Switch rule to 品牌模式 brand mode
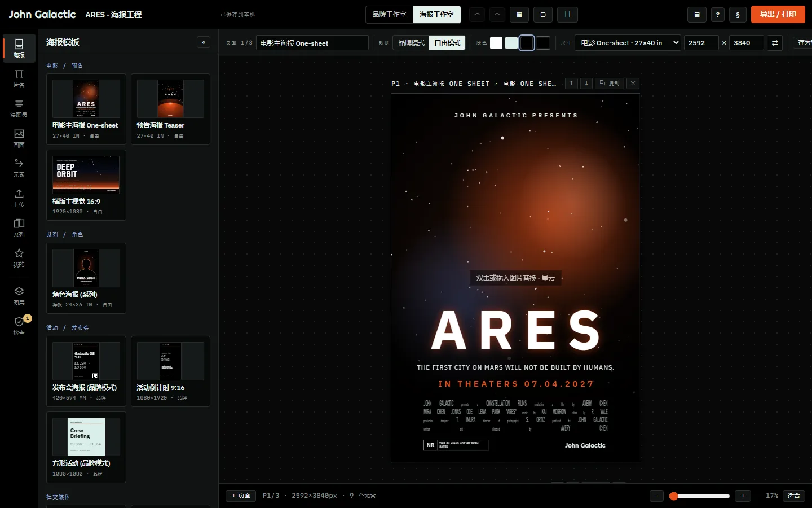This screenshot has width=812, height=508. 411,43
